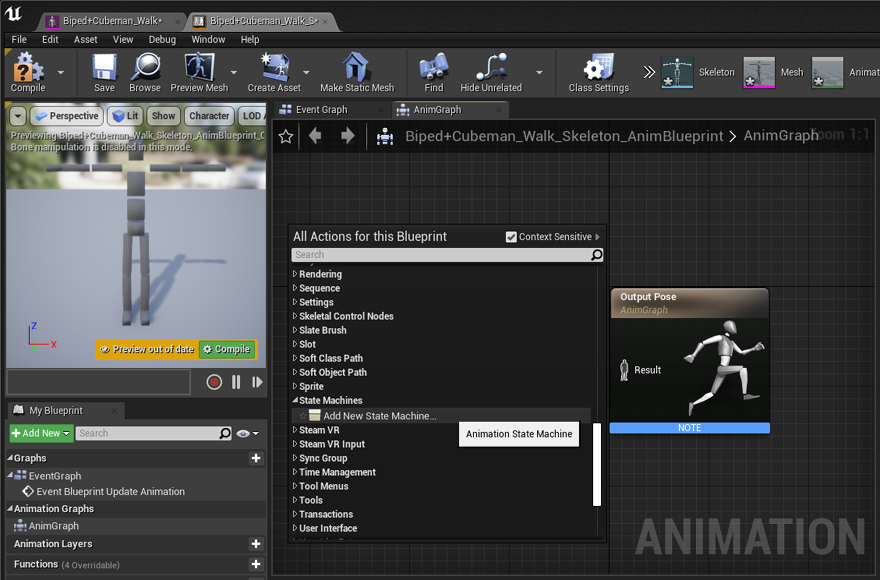
Task: Open Compile options dropdown arrow
Action: [61, 72]
